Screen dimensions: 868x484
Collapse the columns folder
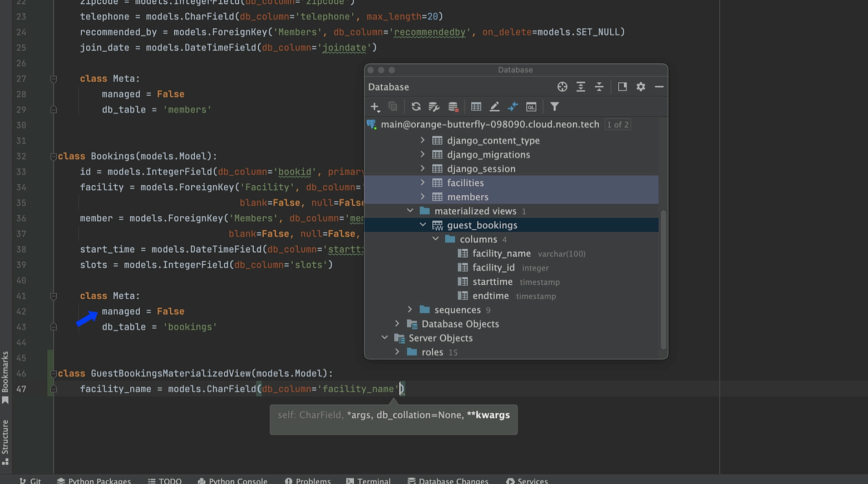pos(436,239)
